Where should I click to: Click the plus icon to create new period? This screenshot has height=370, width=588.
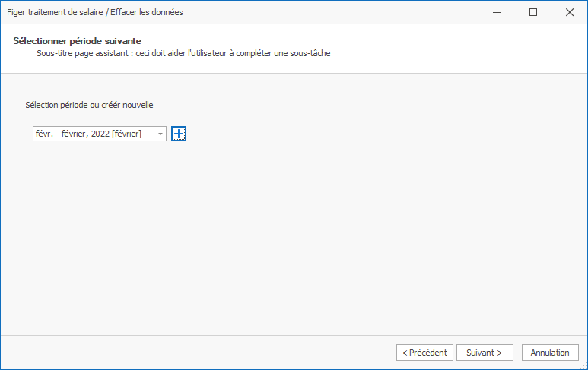(x=179, y=134)
